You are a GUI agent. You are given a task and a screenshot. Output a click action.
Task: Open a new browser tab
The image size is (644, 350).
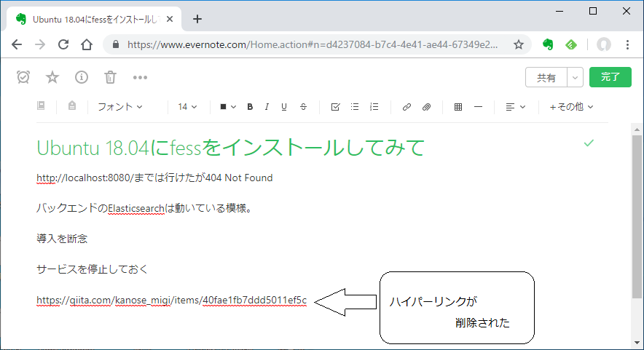pos(197,20)
